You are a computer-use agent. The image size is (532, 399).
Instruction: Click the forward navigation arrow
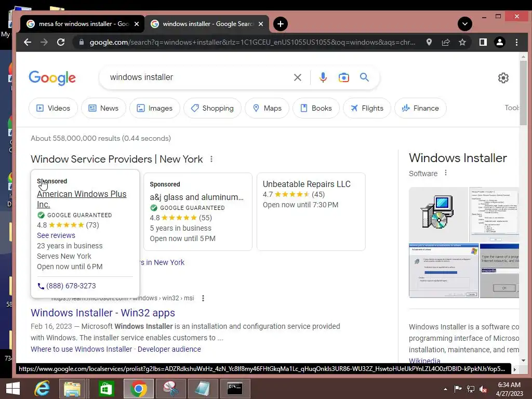pyautogui.click(x=44, y=42)
